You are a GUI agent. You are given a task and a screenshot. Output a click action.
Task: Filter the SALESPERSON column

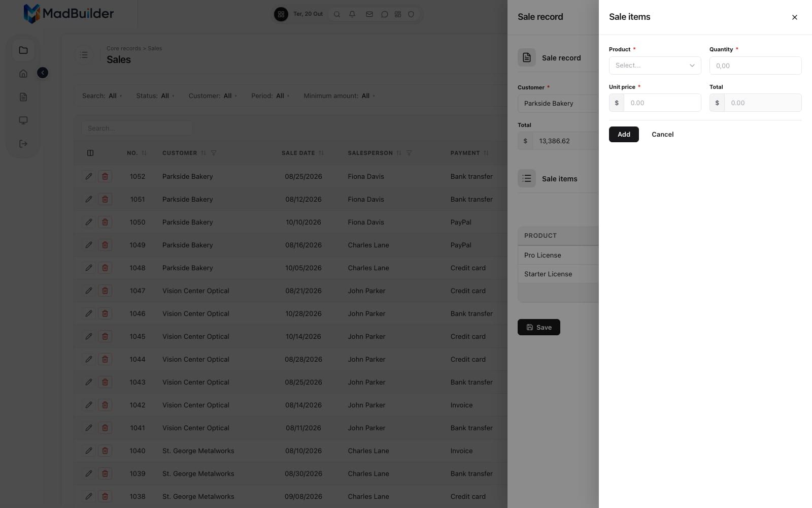pos(409,153)
